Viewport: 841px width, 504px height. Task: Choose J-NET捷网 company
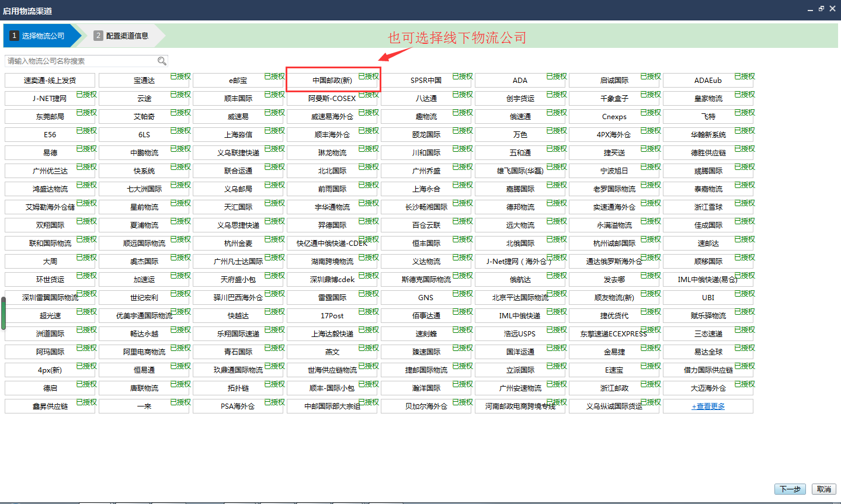pos(50,99)
